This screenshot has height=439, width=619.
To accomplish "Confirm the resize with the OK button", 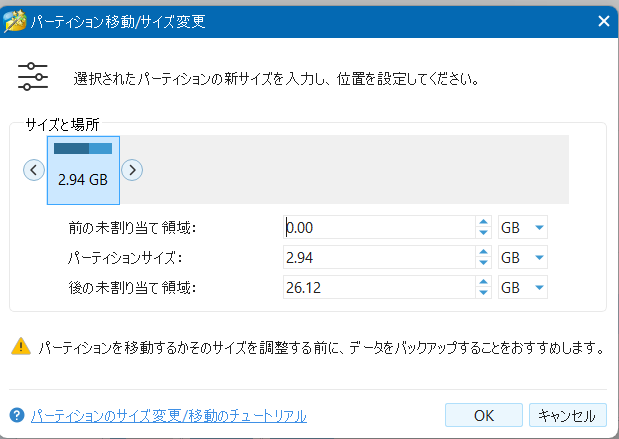I will pos(484,415).
